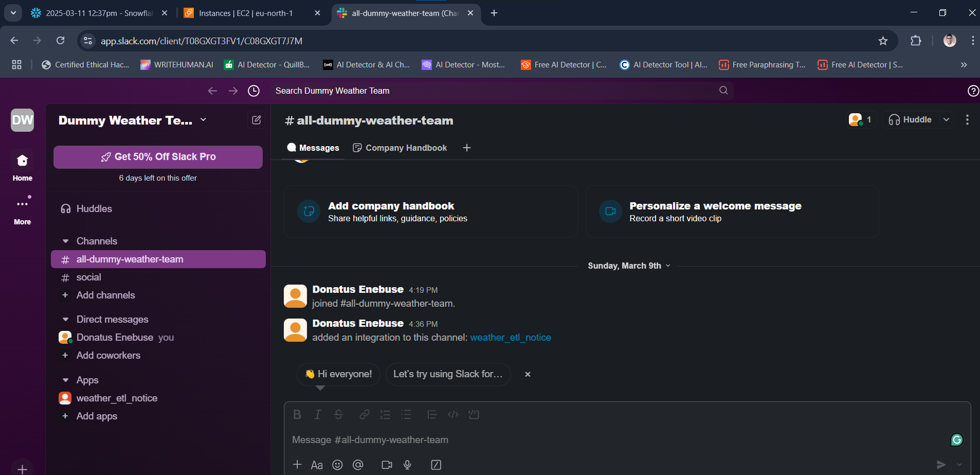Image resolution: width=980 pixels, height=475 pixels.
Task: Dismiss the message suggestions
Action: [x=528, y=374]
